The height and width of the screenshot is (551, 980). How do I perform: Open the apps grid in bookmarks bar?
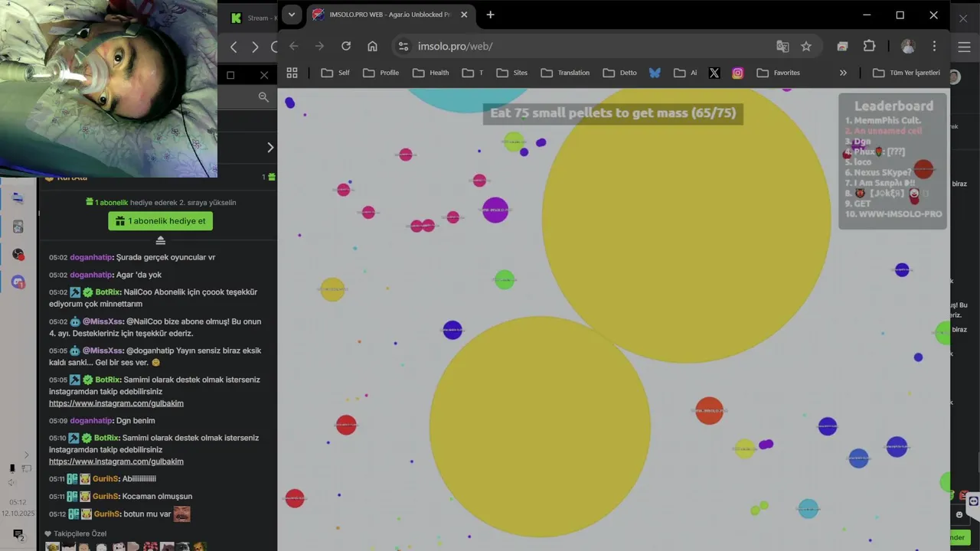pyautogui.click(x=292, y=73)
